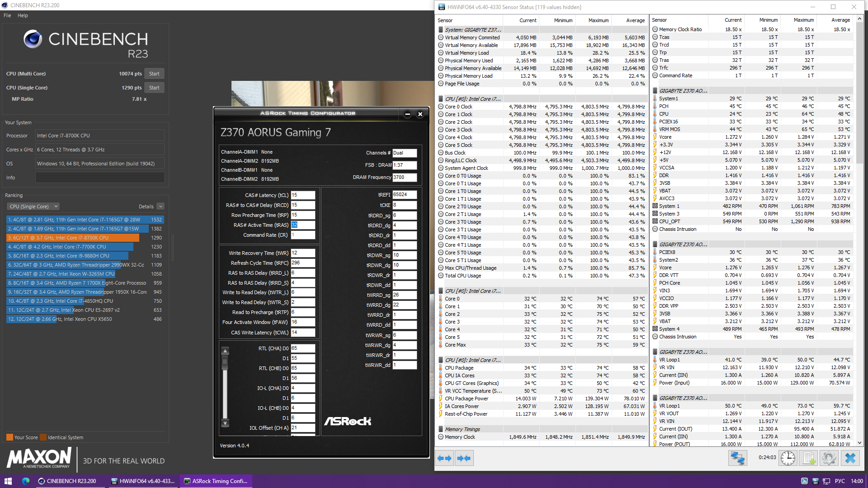868x488 pixels.
Task: Click the blue X close sensors icon
Action: (850, 458)
